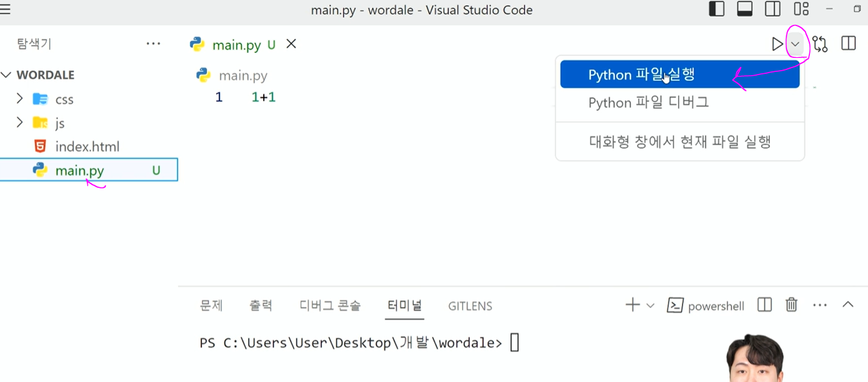Select js folder icon in explorer
The width and height of the screenshot is (868, 382).
[x=40, y=122]
